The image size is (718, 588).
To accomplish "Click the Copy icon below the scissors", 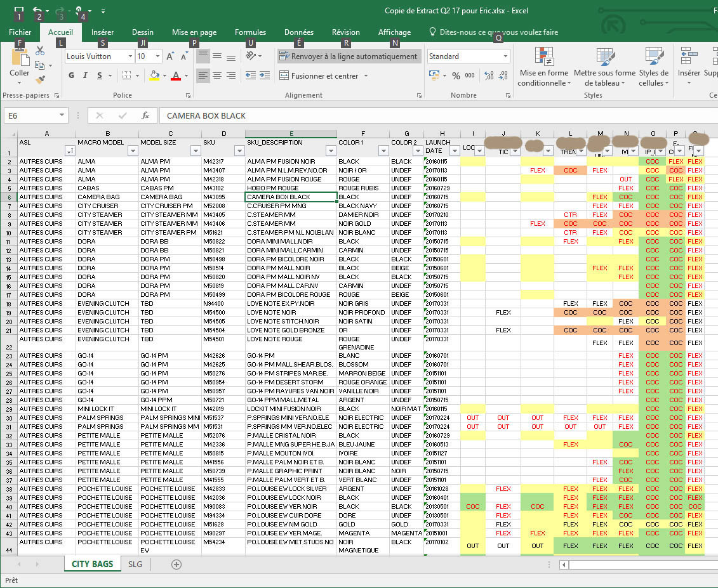I will pos(40,65).
